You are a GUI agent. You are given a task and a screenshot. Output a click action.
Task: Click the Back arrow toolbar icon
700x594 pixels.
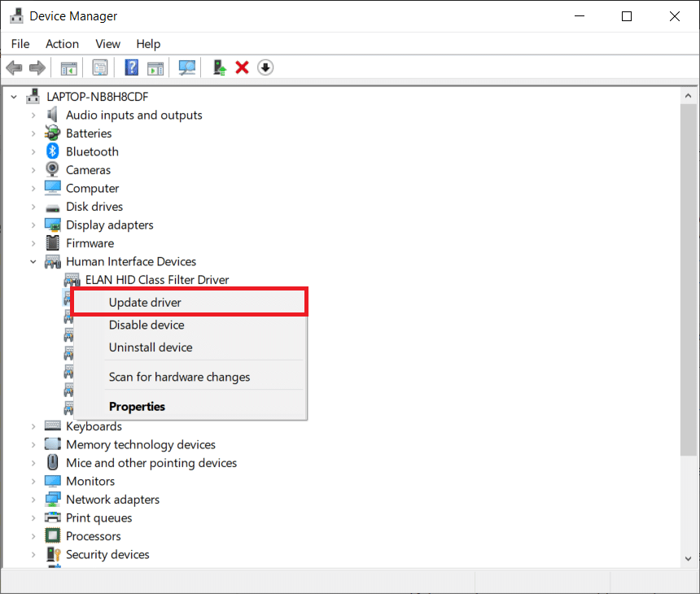pyautogui.click(x=14, y=68)
